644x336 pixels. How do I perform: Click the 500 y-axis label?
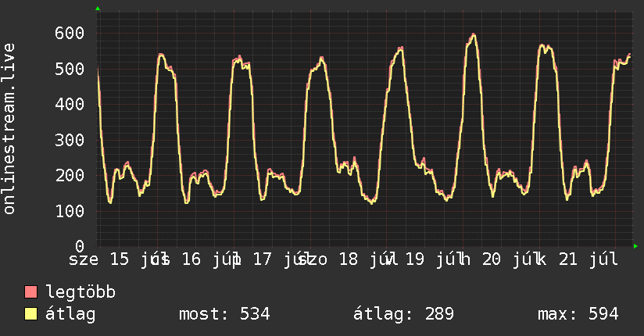(70, 69)
